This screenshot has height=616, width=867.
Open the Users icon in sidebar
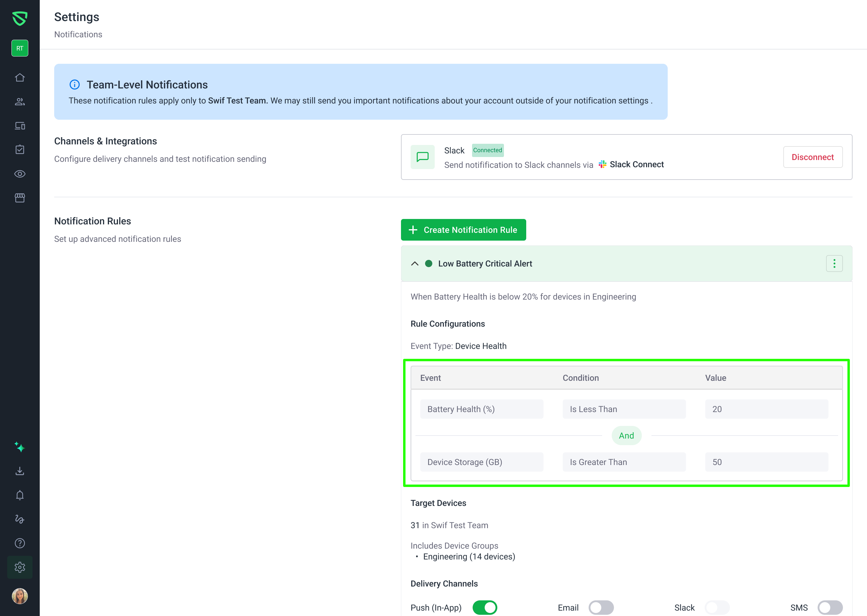pos(20,102)
